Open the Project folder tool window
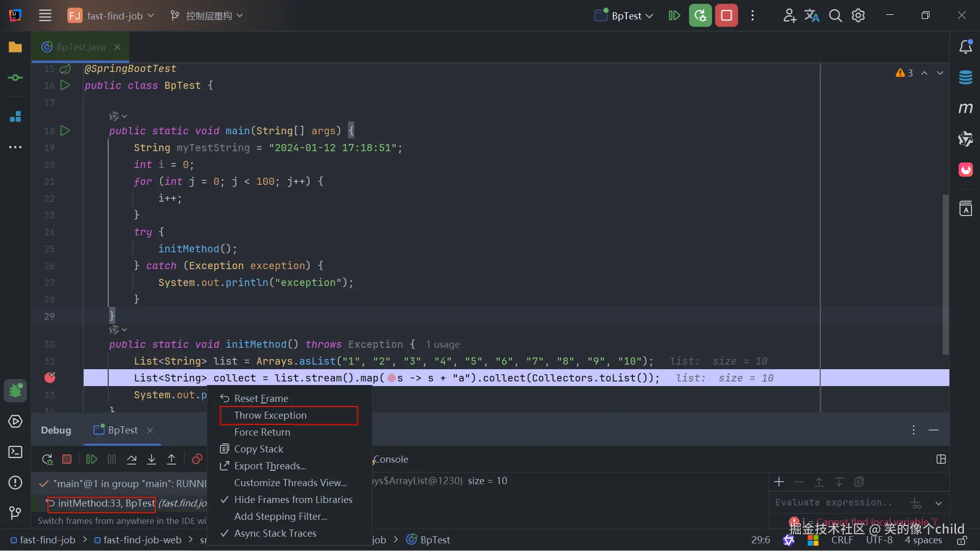 [15, 47]
